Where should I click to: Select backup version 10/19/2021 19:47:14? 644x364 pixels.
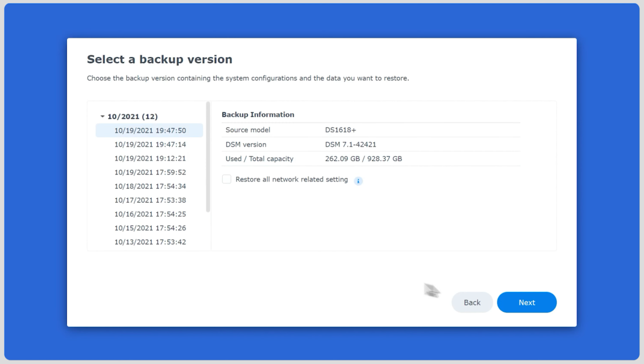(x=150, y=144)
